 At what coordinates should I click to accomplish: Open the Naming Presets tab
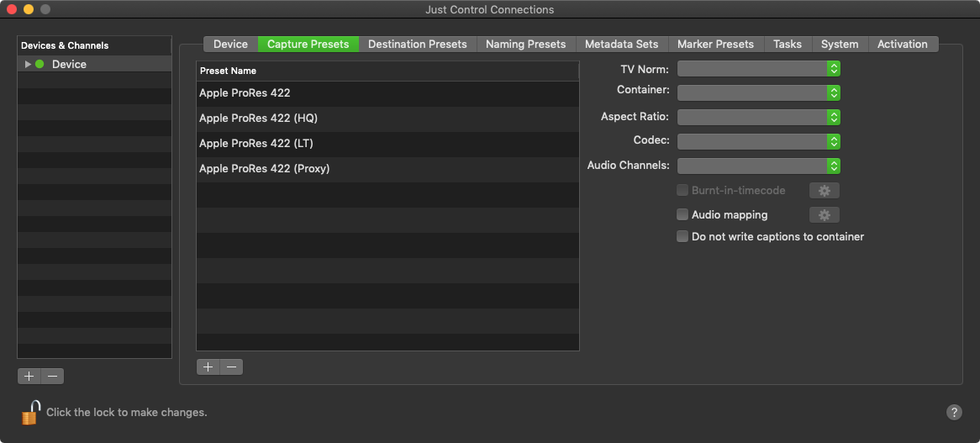pos(525,45)
